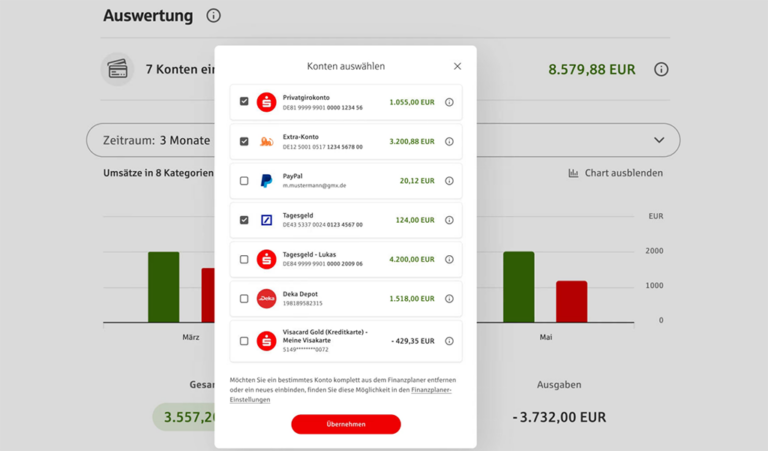This screenshot has height=451, width=768.
Task: Click the green Mai income bar
Action: coord(518,286)
